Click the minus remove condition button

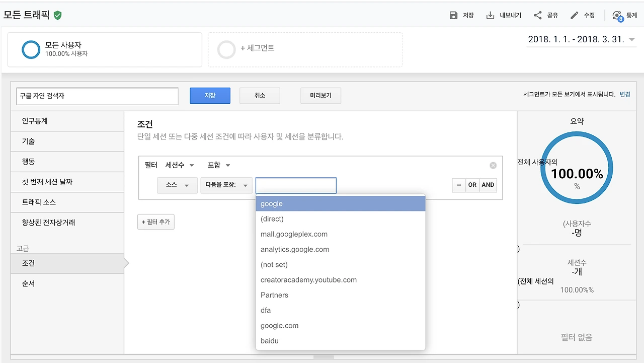coord(459,185)
